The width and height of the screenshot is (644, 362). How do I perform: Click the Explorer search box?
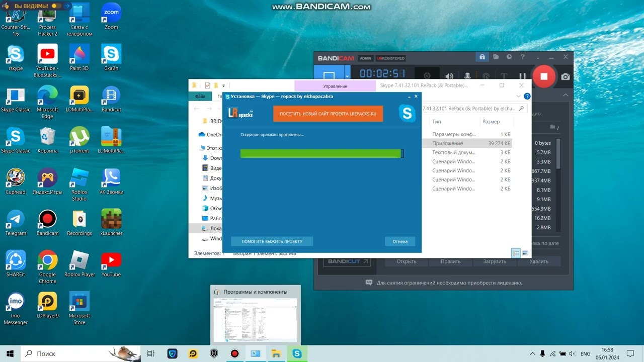click(474, 108)
